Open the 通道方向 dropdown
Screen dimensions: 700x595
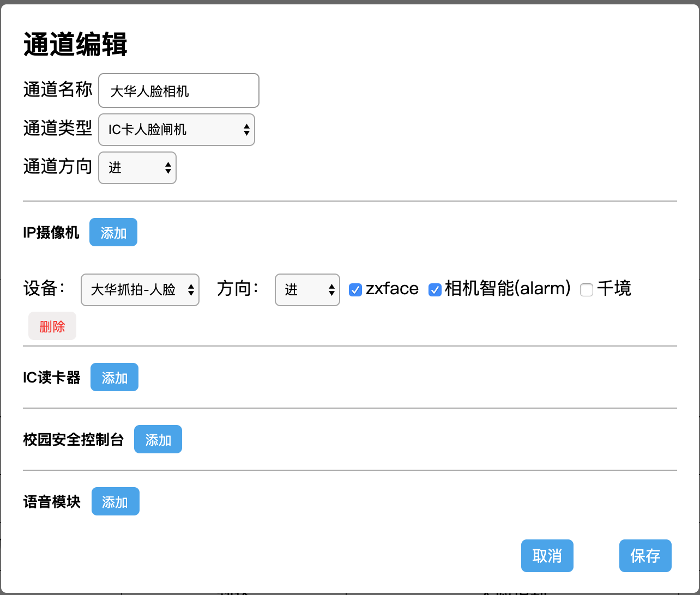[137, 168]
